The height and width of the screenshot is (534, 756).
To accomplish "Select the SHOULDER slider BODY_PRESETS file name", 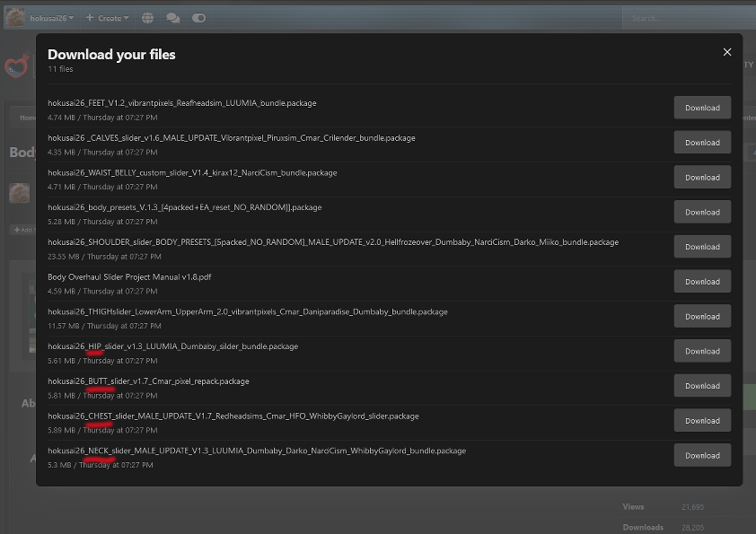I will 333,242.
